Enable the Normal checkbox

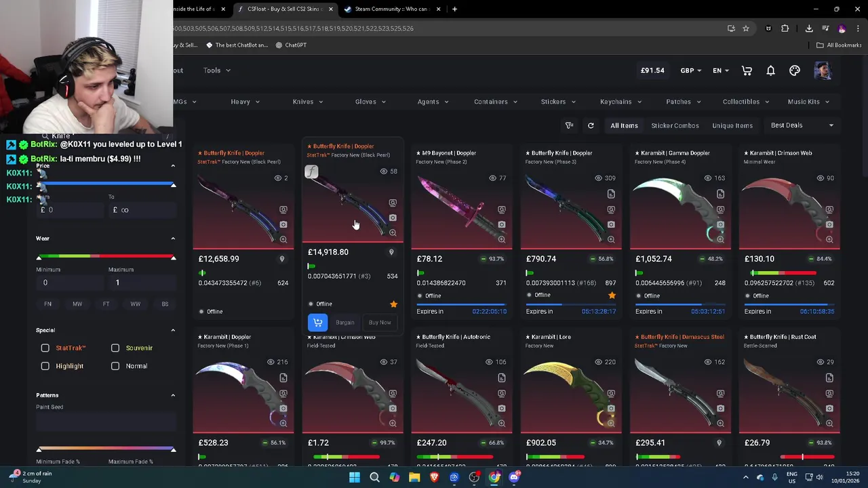pyautogui.click(x=115, y=366)
